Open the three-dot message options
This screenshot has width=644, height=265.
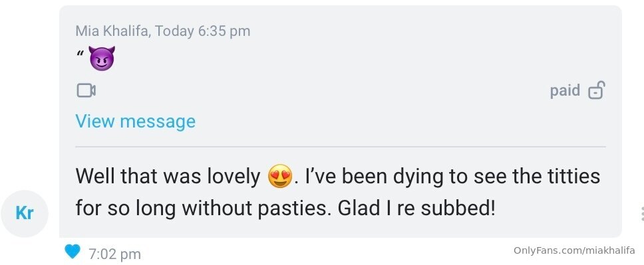pos(641,214)
